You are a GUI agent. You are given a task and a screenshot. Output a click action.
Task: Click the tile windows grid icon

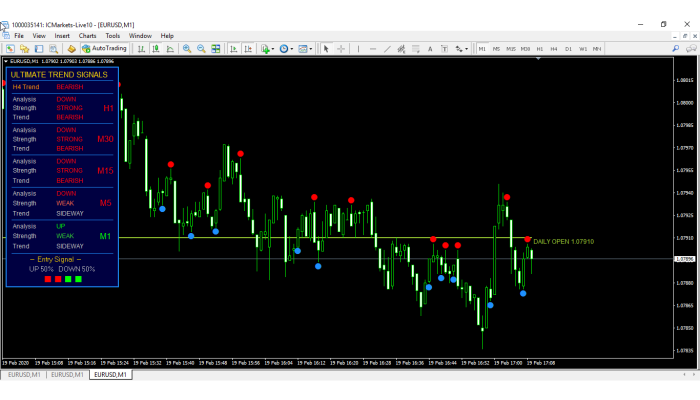tap(215, 48)
